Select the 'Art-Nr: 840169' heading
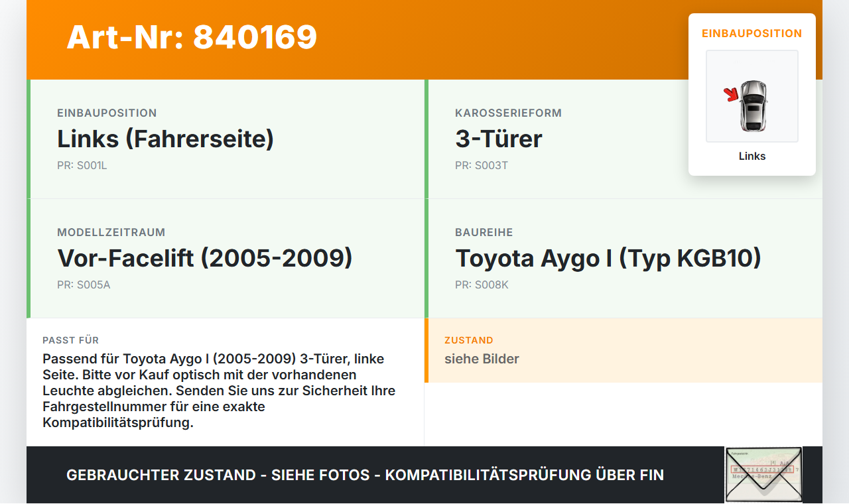 pos(192,37)
